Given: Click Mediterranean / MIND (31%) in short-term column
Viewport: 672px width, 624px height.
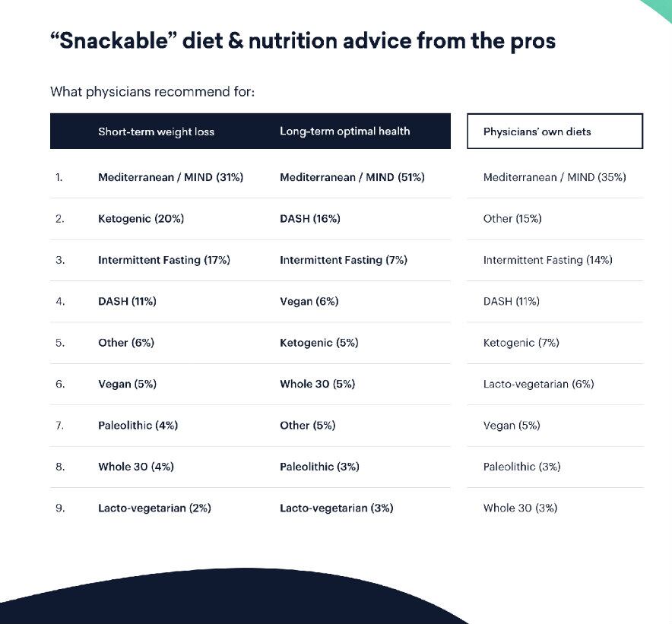Looking at the screenshot, I should [170, 177].
